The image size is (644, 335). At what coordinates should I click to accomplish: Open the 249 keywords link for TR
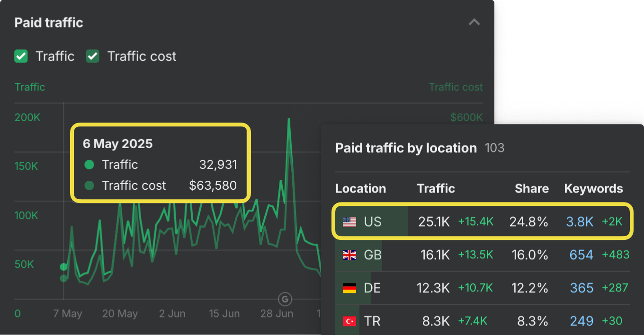pos(581,321)
